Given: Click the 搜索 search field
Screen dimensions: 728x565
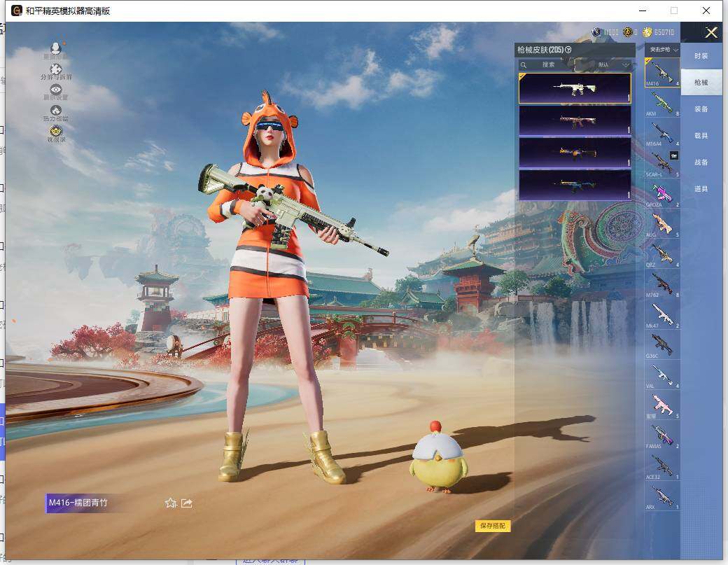Looking at the screenshot, I should coord(548,64).
